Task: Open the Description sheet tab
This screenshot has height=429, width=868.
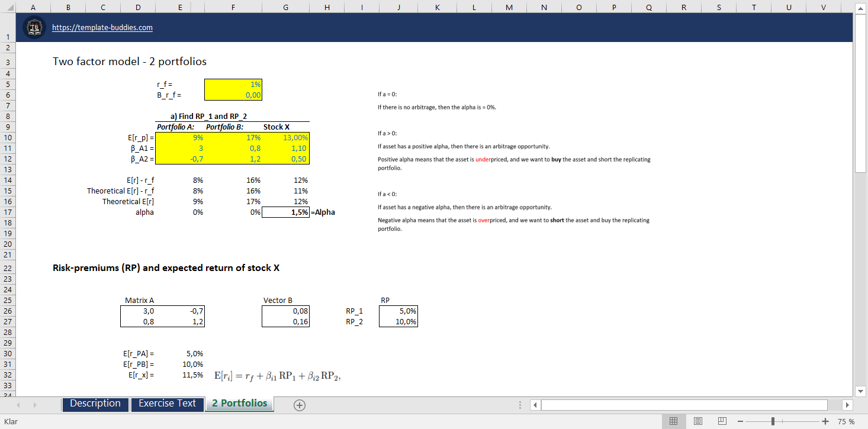Action: click(95, 404)
